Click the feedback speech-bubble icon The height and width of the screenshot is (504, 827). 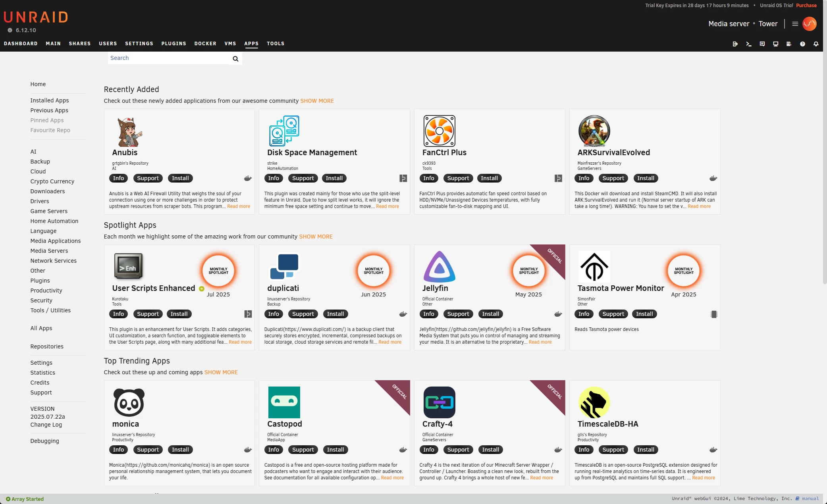point(762,44)
